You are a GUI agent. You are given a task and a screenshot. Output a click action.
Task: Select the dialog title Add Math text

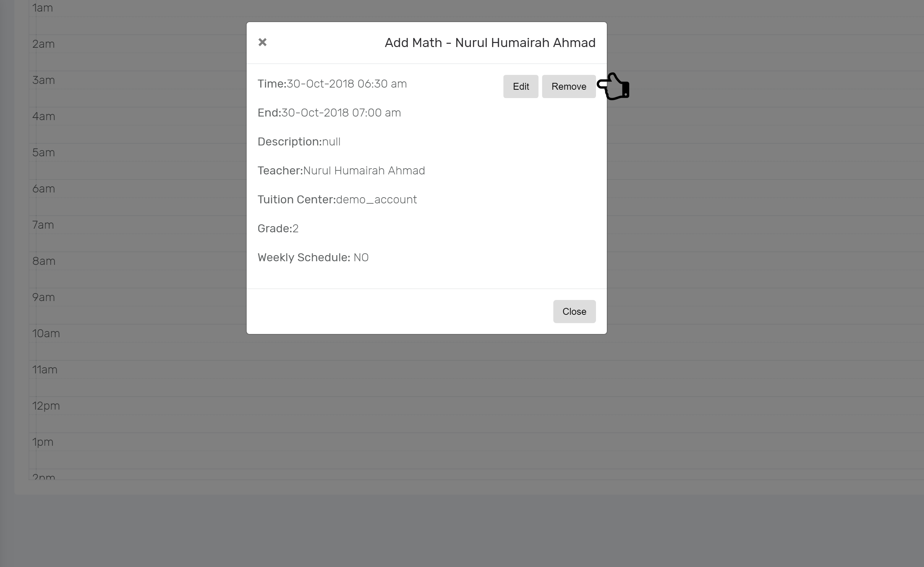point(490,42)
